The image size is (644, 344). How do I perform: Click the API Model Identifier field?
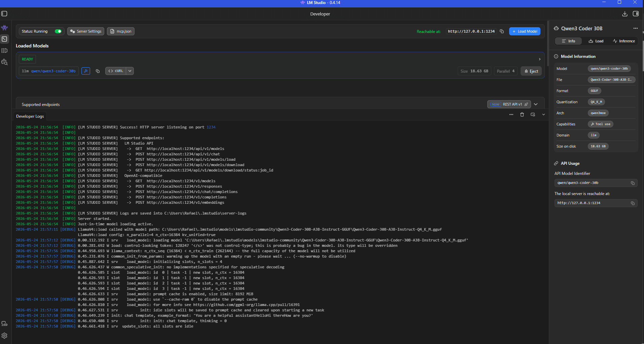coord(596,183)
